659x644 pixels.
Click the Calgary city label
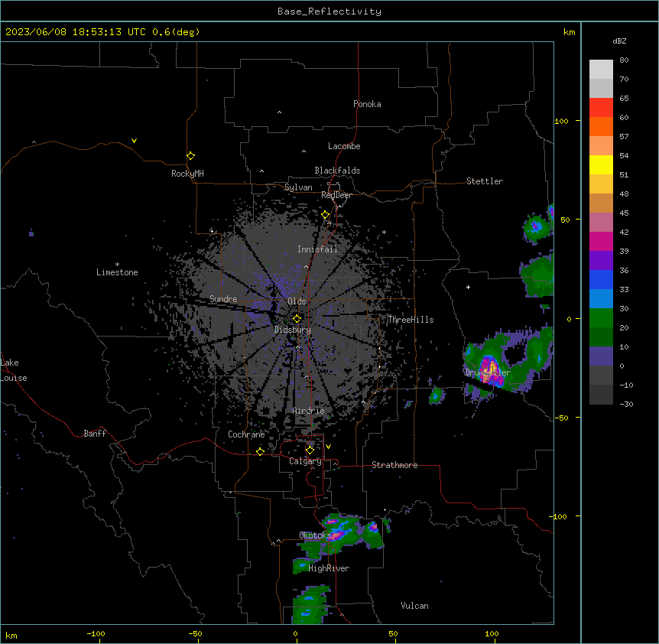pos(305,461)
